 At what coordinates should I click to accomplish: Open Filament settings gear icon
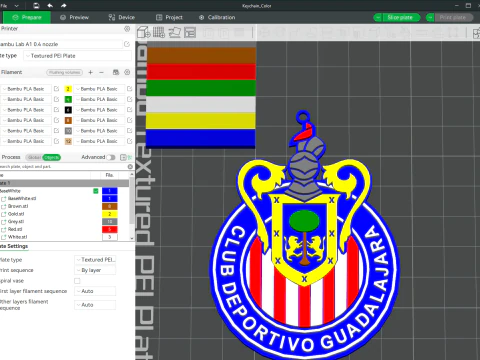pos(127,72)
